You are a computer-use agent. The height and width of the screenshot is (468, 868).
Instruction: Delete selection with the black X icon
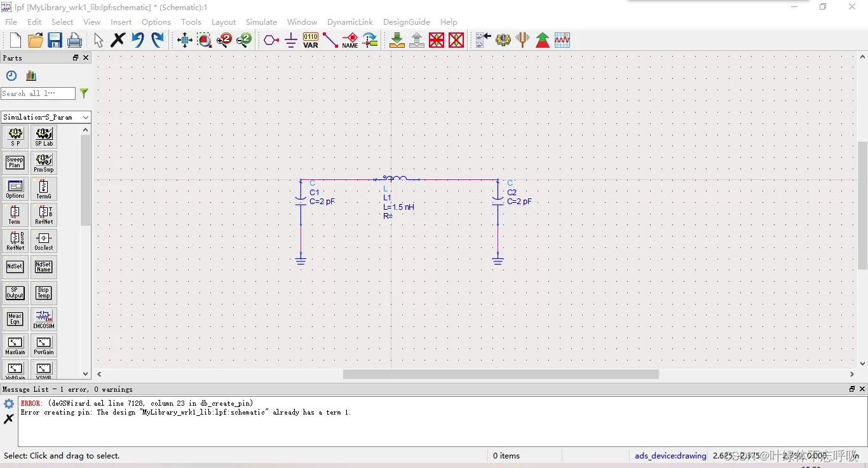point(118,40)
